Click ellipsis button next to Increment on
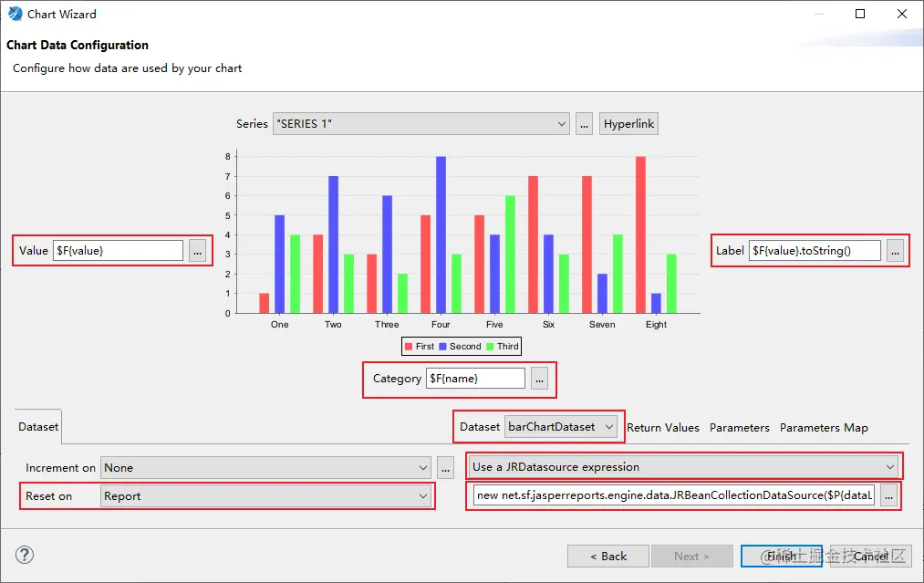Image resolution: width=924 pixels, height=583 pixels. click(x=445, y=468)
